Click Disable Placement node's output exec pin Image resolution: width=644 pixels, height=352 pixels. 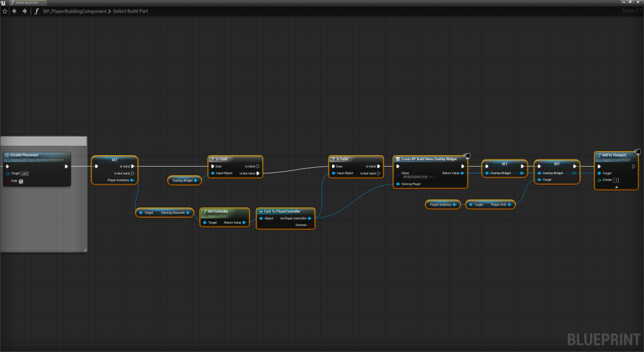coord(65,167)
